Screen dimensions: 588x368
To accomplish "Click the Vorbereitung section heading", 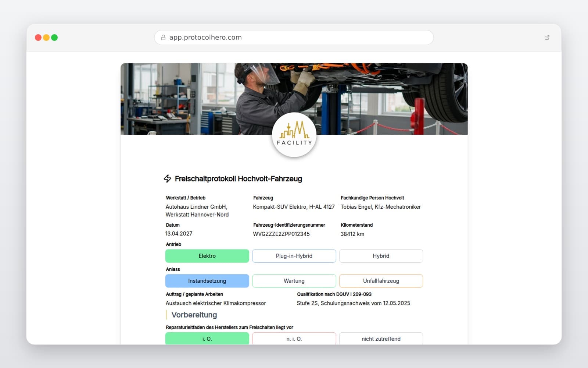I will [x=194, y=315].
